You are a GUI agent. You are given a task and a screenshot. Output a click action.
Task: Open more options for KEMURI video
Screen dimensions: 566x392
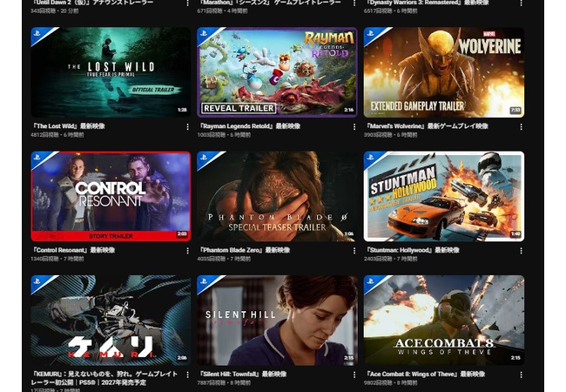188,375
